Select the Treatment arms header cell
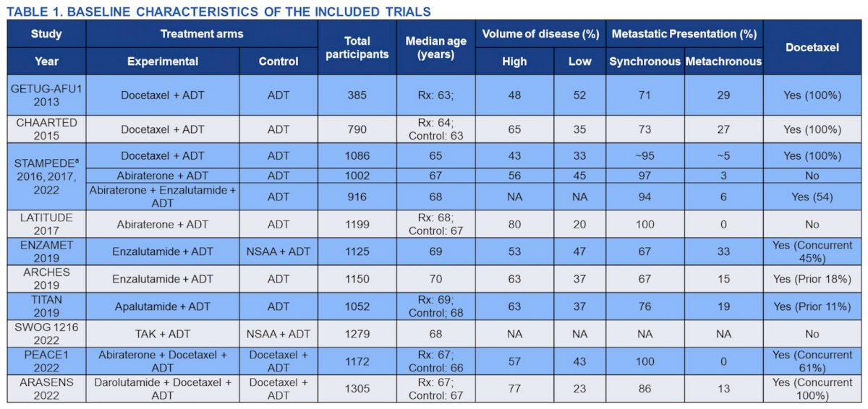Screen dimensions: 868x409 [202, 34]
